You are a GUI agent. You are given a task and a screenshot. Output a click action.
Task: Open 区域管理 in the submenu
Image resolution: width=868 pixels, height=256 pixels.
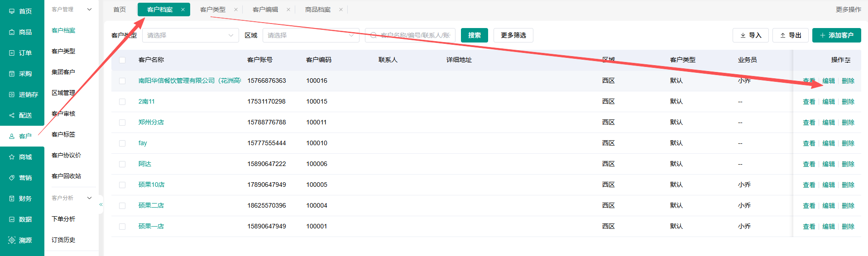[63, 93]
